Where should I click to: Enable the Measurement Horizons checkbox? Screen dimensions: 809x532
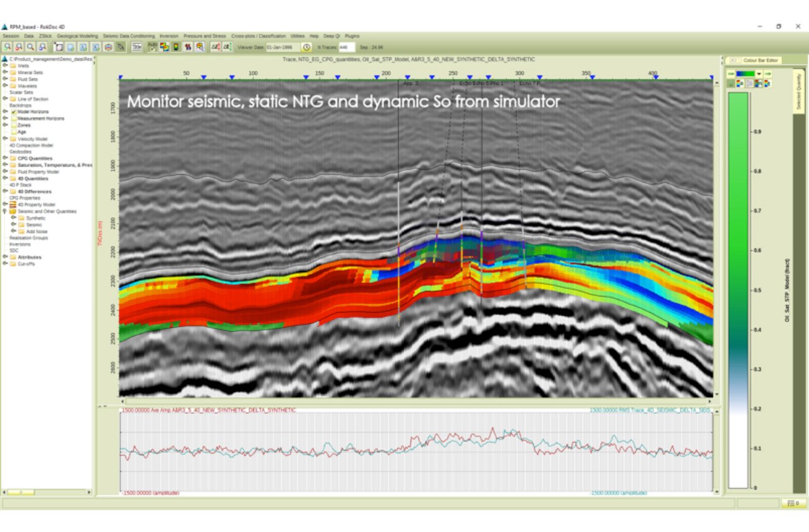[x=16, y=118]
